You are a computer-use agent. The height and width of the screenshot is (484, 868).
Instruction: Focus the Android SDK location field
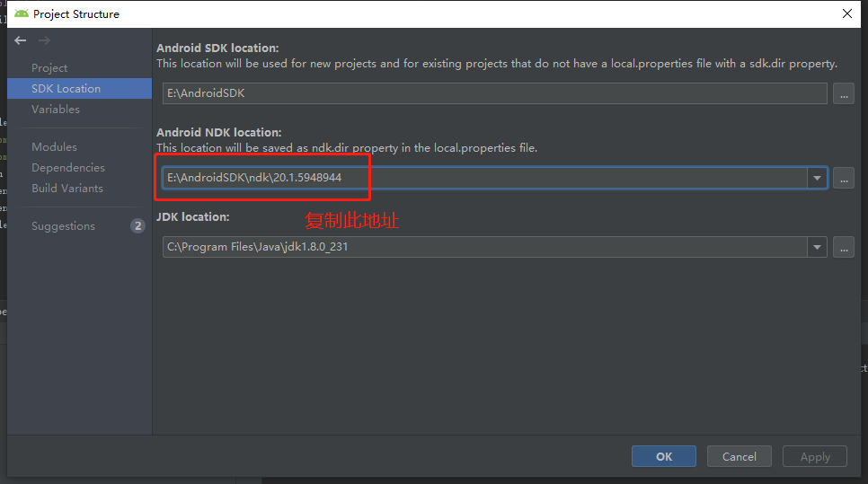coord(495,93)
